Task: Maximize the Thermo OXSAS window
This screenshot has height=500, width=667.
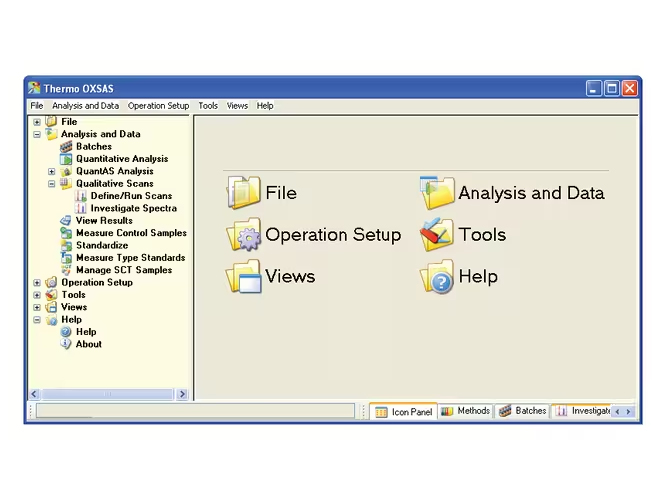Action: tap(612, 89)
